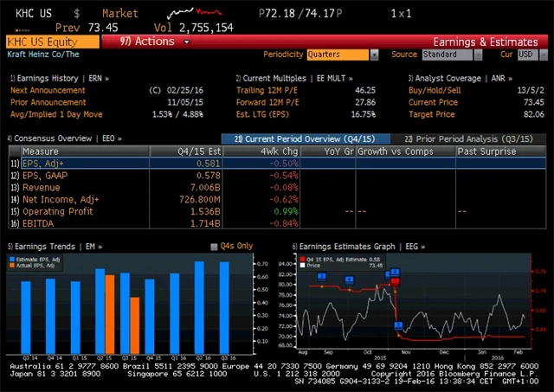Viewport: 554px width, 392px height.
Task: Click the red Q4 15 EPS legend marker
Action: 300,258
